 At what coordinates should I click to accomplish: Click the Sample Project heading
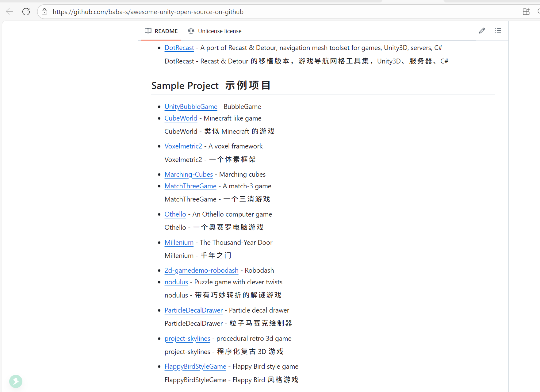(211, 85)
